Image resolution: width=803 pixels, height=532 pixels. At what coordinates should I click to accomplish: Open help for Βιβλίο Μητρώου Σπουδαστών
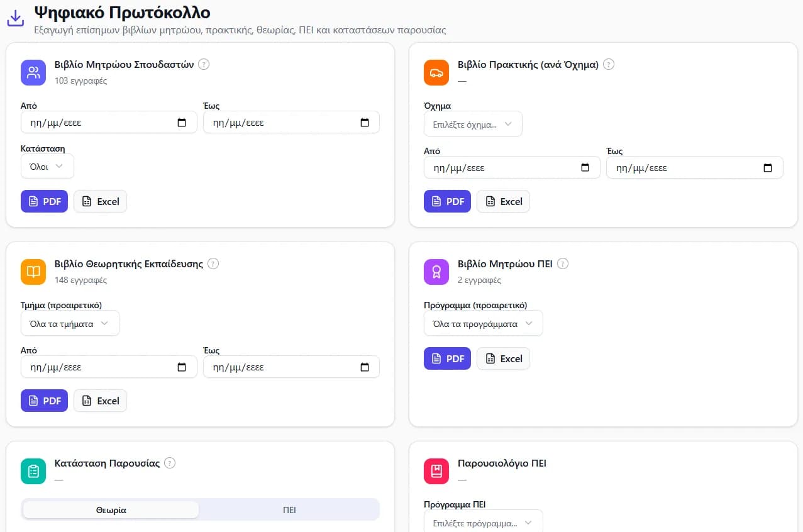204,64
